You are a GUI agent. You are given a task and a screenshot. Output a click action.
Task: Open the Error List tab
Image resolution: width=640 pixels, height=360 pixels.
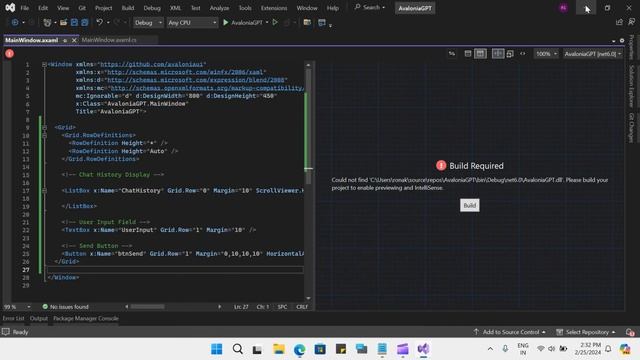pyautogui.click(x=13, y=318)
